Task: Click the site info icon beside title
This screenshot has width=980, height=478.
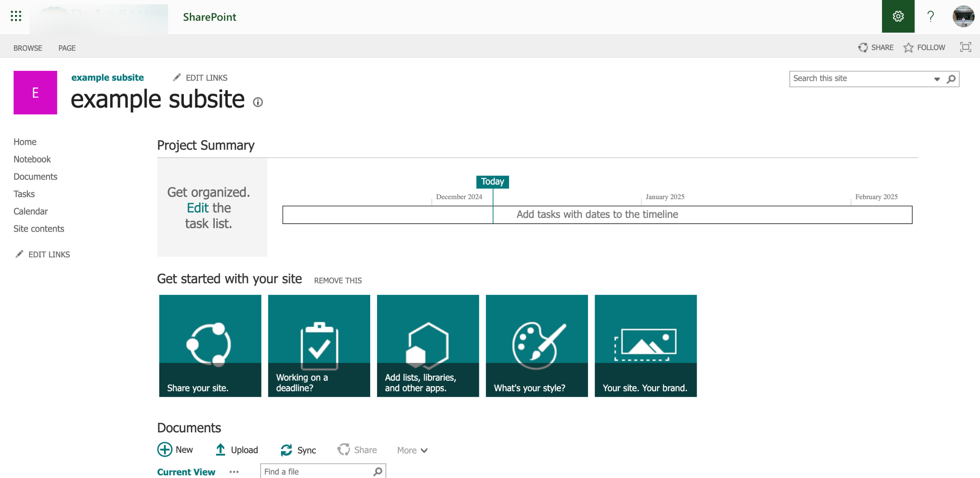Action: (258, 102)
